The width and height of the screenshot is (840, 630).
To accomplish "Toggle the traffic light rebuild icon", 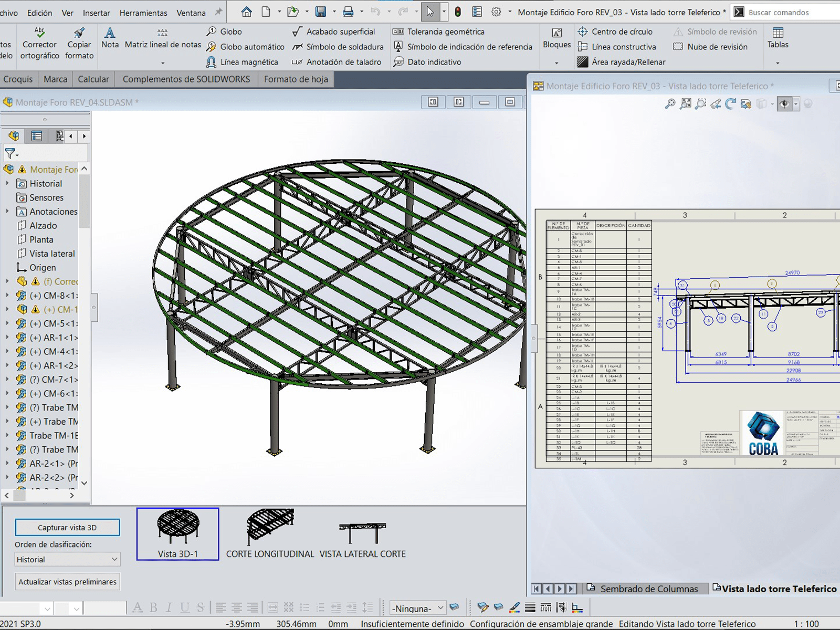I will [x=458, y=12].
